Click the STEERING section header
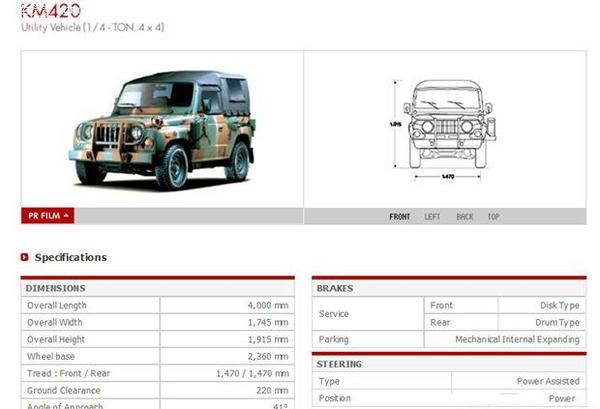The image size is (600, 409). point(340,364)
